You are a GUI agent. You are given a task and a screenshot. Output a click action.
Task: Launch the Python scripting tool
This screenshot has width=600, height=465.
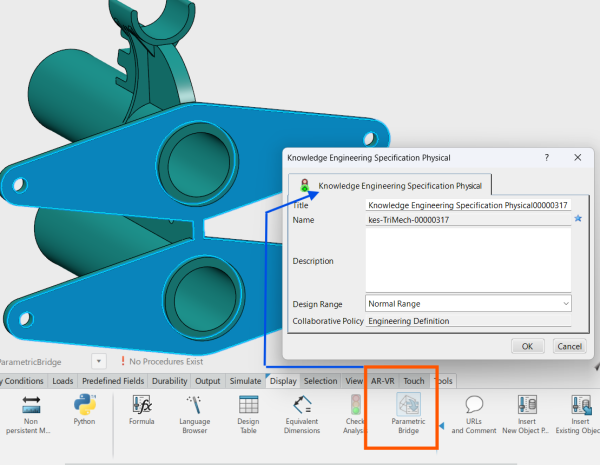click(84, 410)
